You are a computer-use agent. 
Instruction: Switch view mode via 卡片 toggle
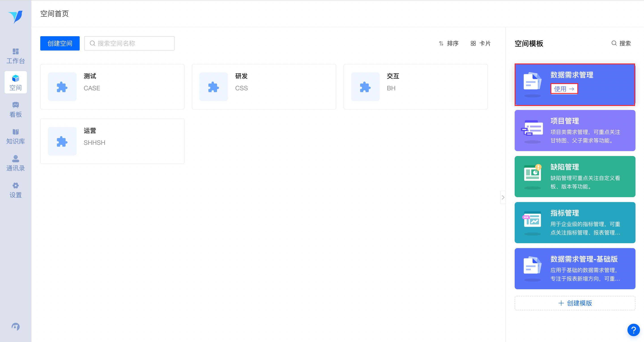[x=480, y=43]
